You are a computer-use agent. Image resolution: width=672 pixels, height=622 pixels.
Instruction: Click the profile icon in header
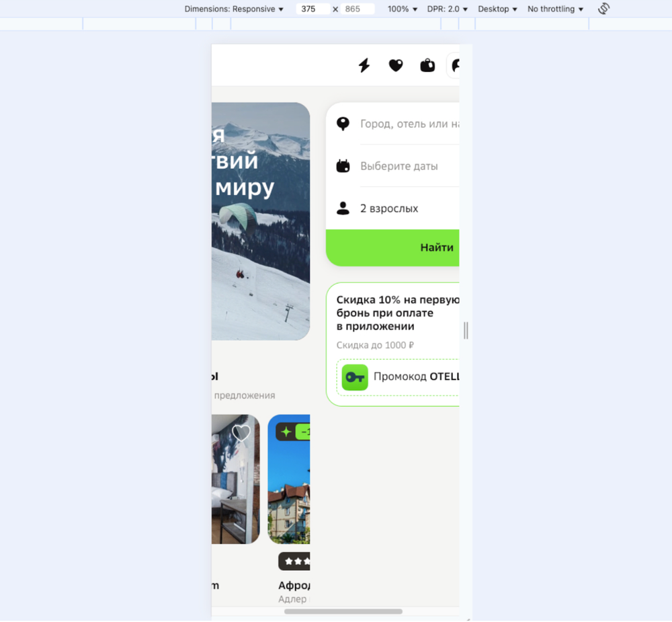pos(454,65)
